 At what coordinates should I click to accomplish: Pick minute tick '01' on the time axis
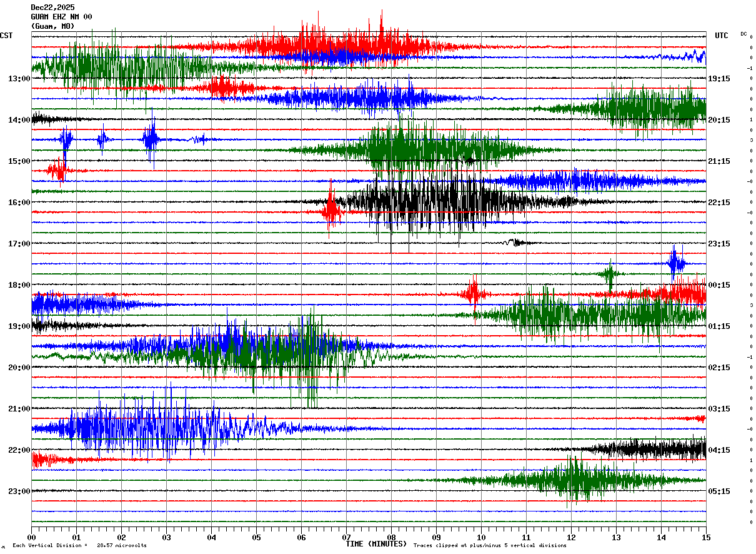coord(77,538)
